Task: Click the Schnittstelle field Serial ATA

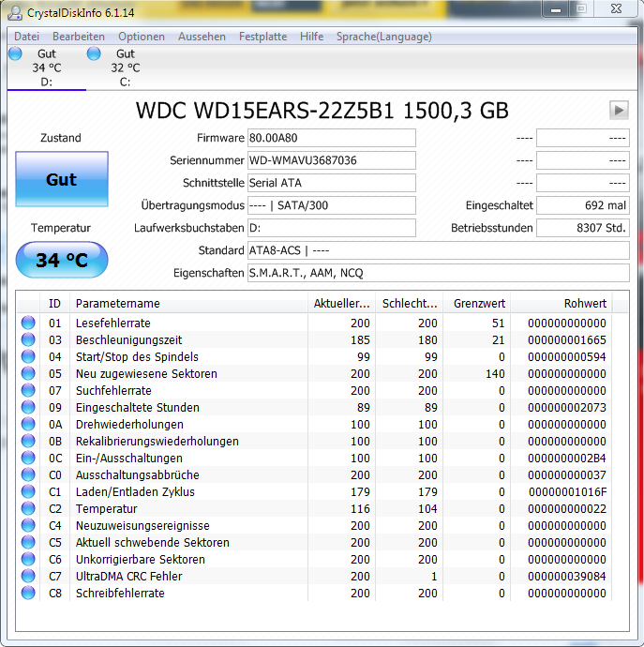Action: pyautogui.click(x=331, y=183)
